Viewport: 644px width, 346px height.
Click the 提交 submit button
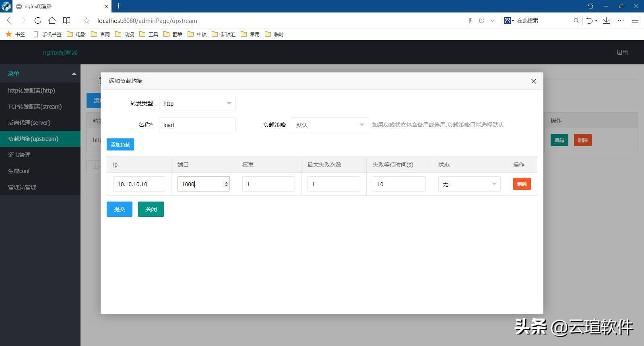tap(120, 209)
